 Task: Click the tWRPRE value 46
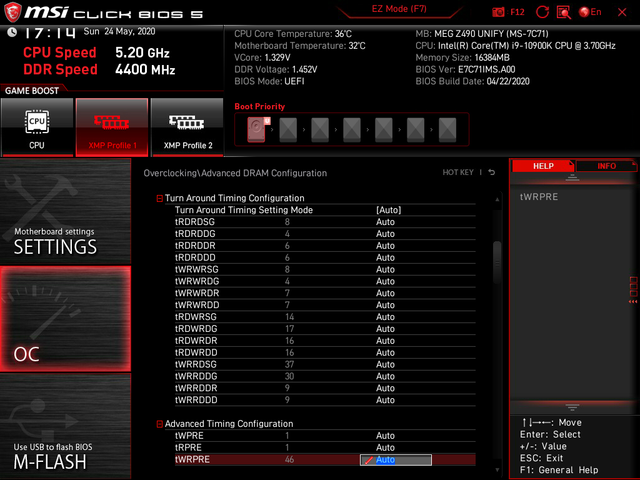pos(289,460)
